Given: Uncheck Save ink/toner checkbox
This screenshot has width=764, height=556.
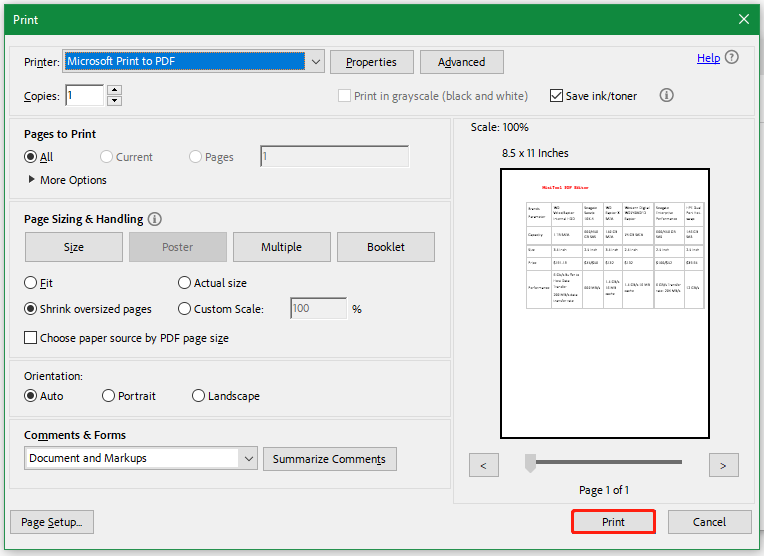Looking at the screenshot, I should (x=556, y=96).
